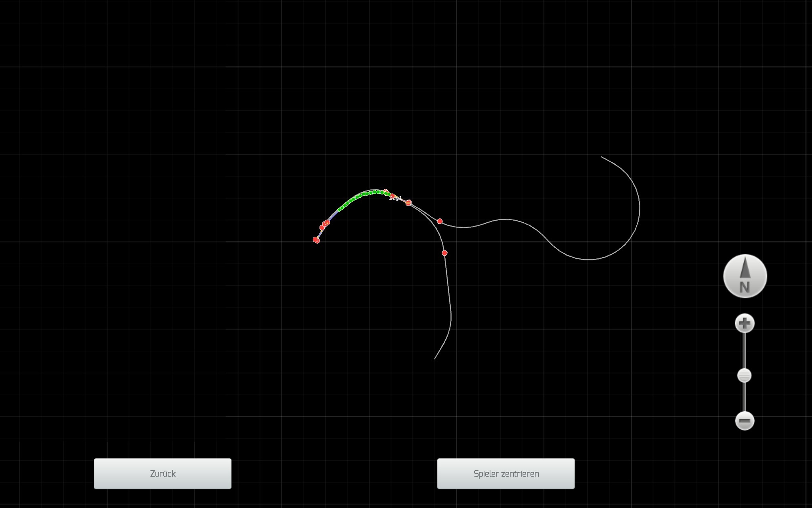The width and height of the screenshot is (812, 508).
Task: Select the Zug1 train label
Action: pyautogui.click(x=396, y=198)
